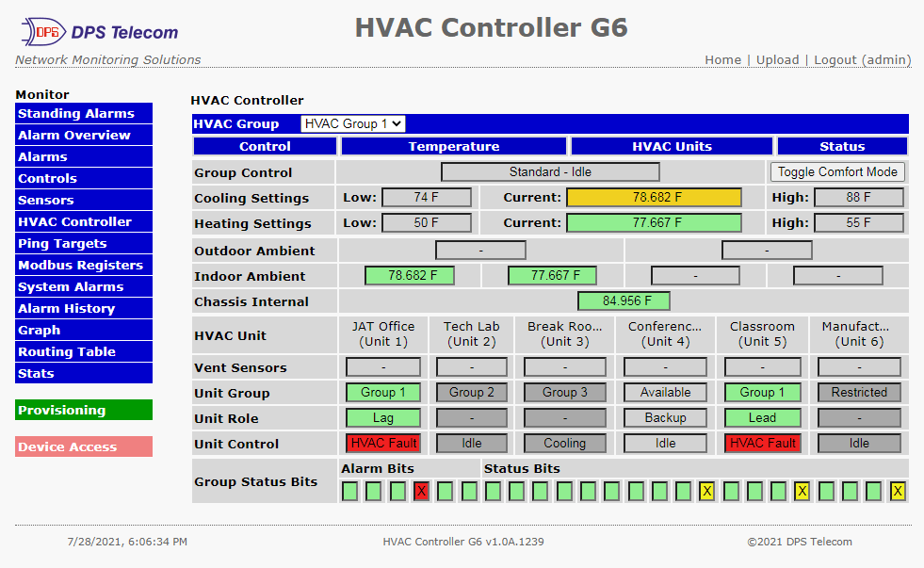The image size is (924, 568).
Task: Select Ping Targets from the monitor menu
Action: (x=83, y=243)
